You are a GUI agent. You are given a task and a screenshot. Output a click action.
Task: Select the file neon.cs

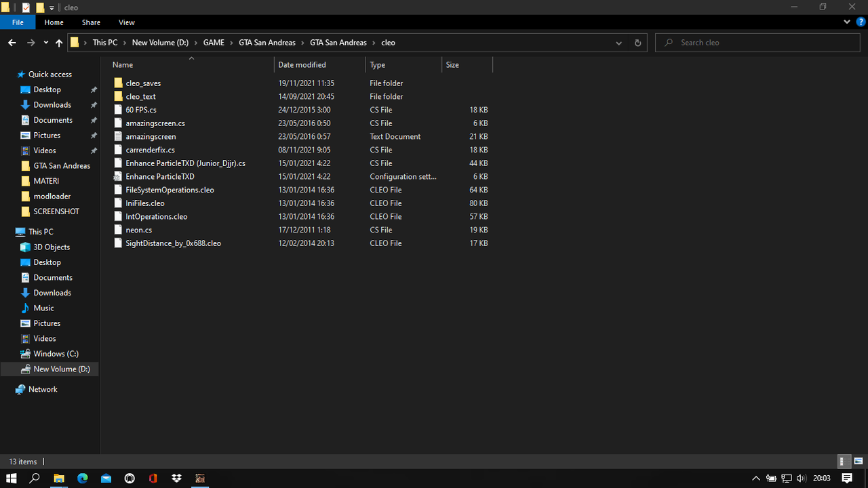(138, 230)
